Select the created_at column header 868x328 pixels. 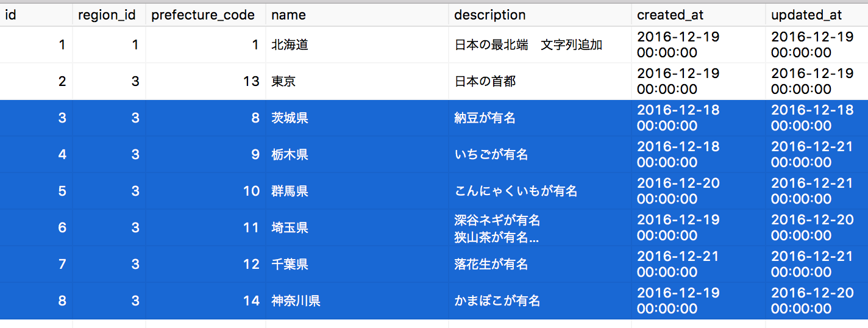click(699, 15)
